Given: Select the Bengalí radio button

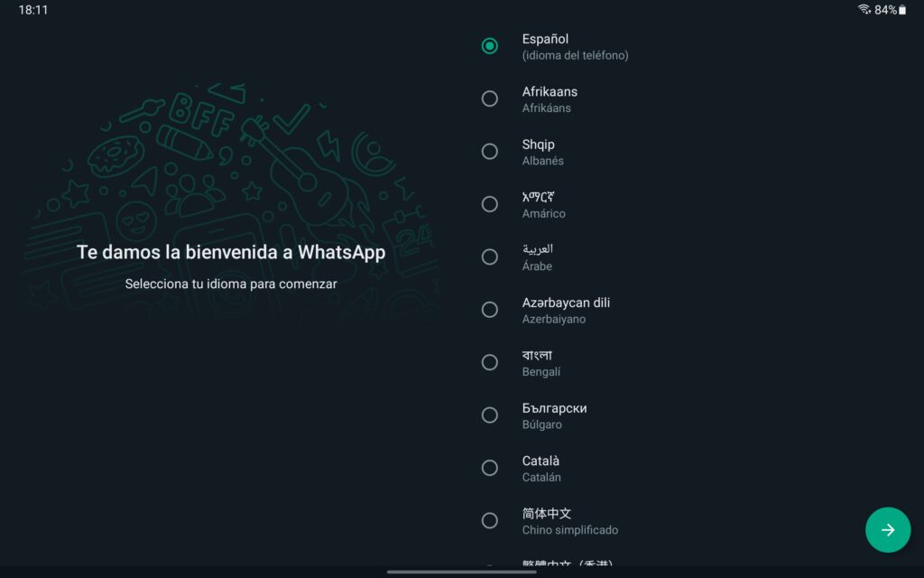Looking at the screenshot, I should (490, 362).
